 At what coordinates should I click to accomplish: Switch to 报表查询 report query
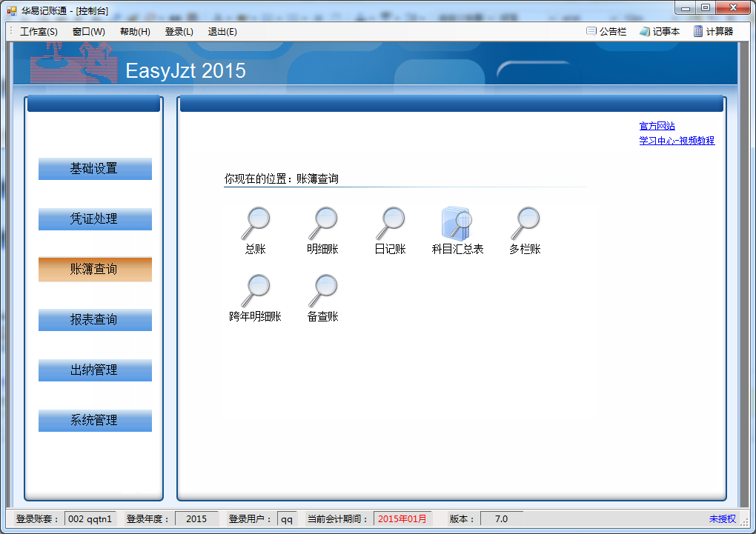[x=95, y=320]
